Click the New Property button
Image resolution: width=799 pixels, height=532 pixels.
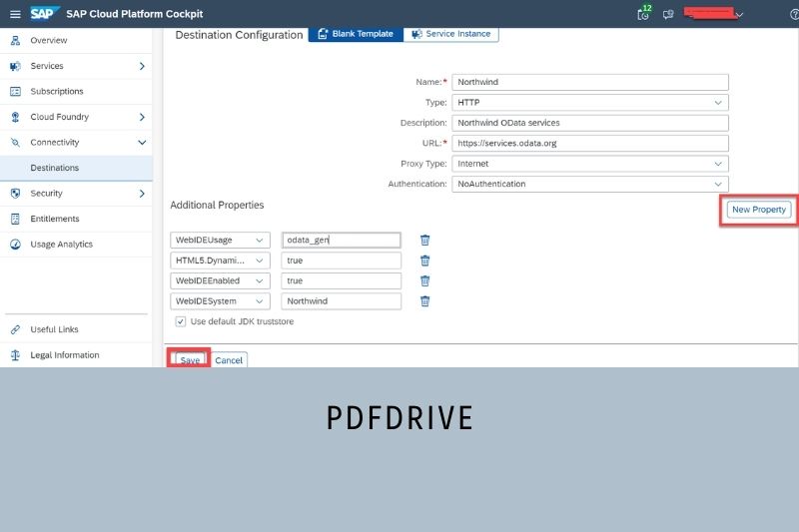point(759,210)
